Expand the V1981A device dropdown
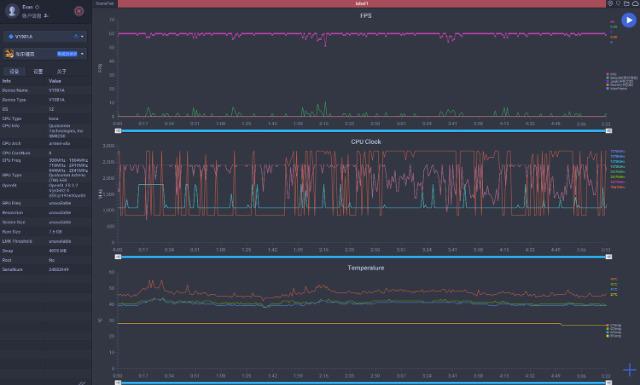Viewport: 640px width, 385px height. click(x=82, y=36)
